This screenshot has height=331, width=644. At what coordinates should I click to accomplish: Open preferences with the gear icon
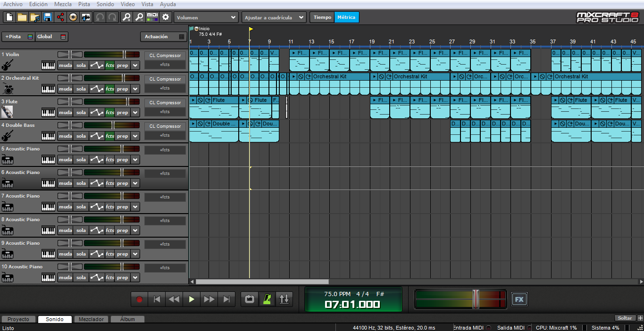pyautogui.click(x=166, y=17)
